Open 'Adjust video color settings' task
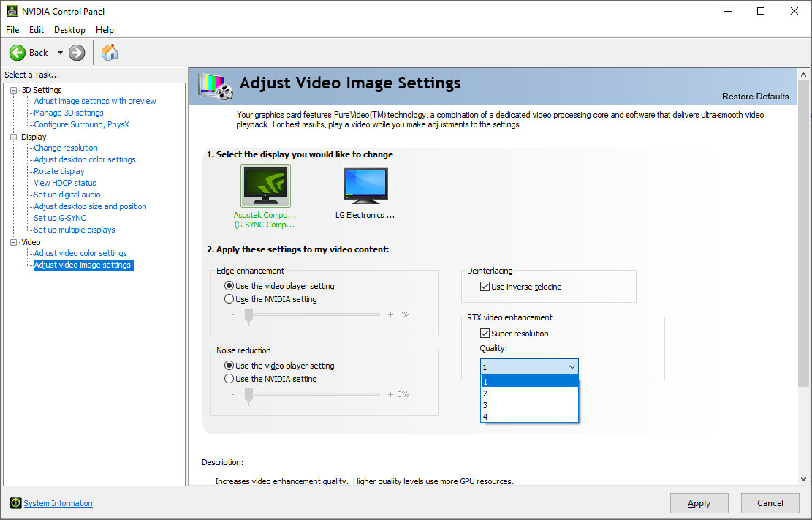Image resolution: width=812 pixels, height=520 pixels. click(x=80, y=253)
